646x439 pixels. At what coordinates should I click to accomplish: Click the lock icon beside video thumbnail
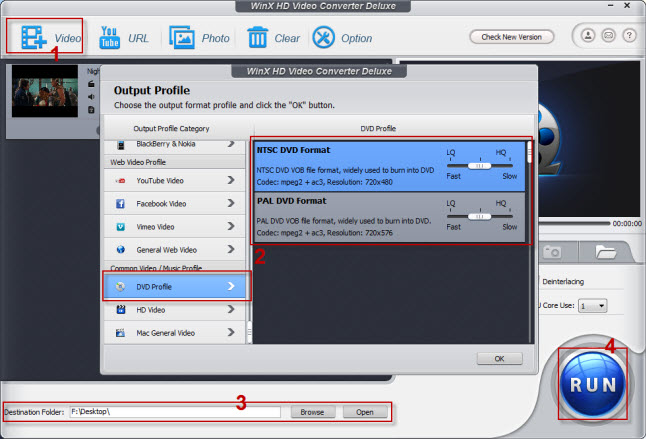pyautogui.click(x=91, y=84)
